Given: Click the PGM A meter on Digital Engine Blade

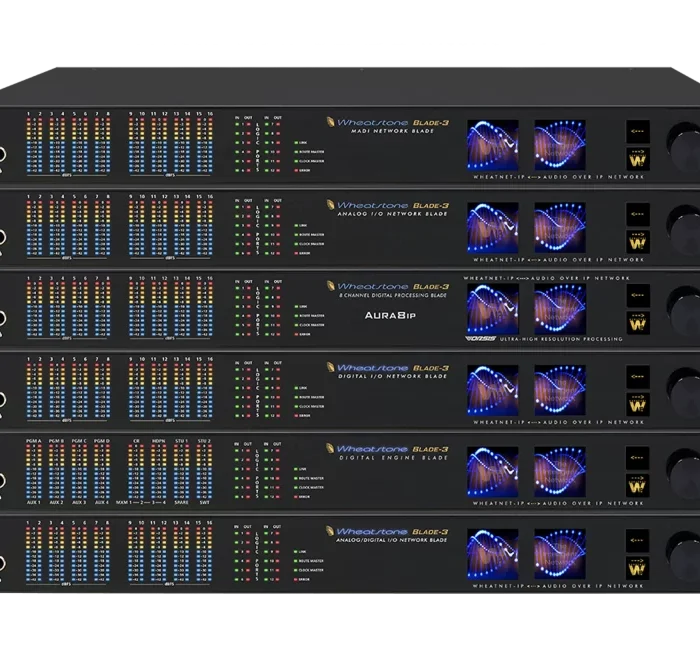Looking at the screenshot, I should point(34,470).
